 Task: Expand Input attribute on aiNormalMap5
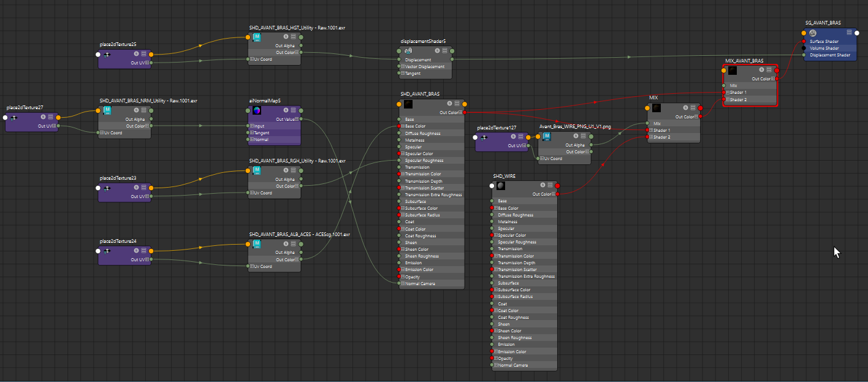252,126
